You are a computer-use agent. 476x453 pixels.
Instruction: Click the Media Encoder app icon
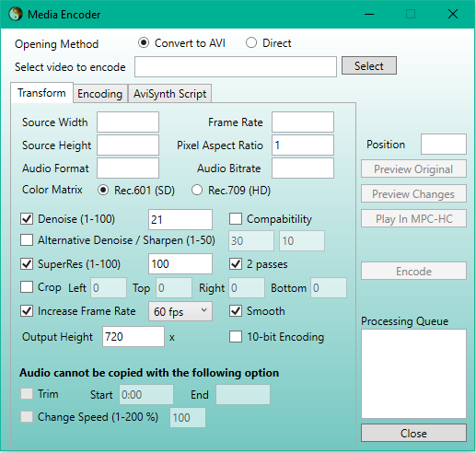[x=16, y=14]
